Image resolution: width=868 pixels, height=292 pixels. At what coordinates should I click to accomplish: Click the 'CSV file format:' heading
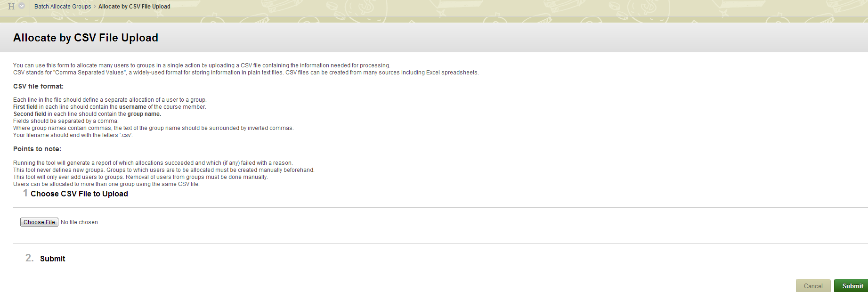click(38, 86)
